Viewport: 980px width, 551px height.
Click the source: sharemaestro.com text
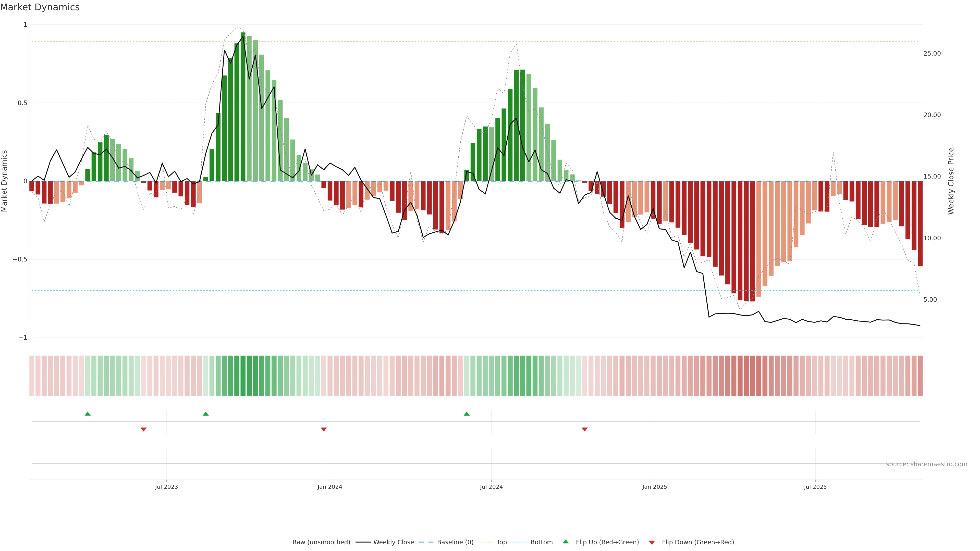pos(926,464)
